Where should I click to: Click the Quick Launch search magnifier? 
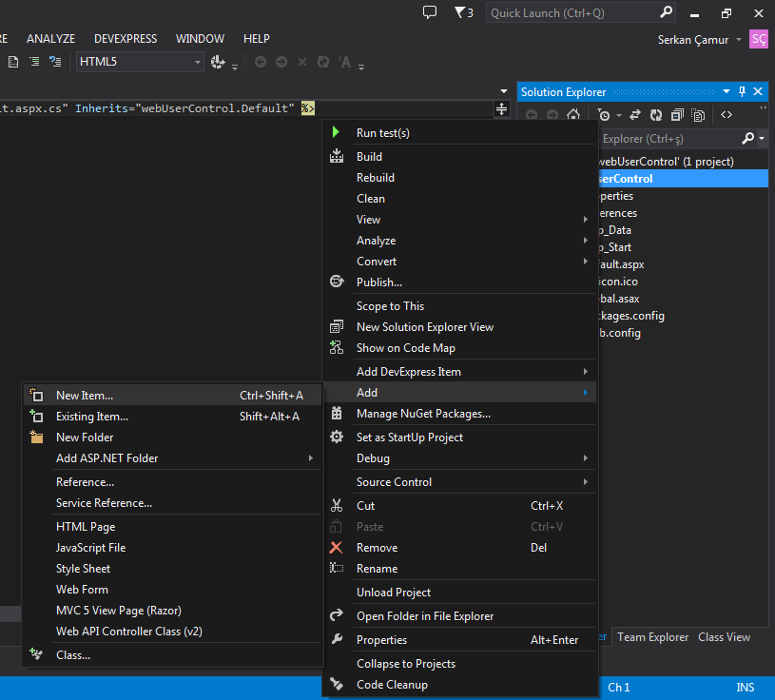[x=666, y=12]
